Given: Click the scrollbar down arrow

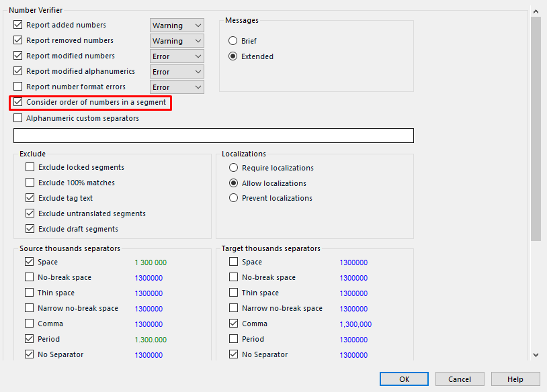Looking at the screenshot, I should [x=536, y=354].
